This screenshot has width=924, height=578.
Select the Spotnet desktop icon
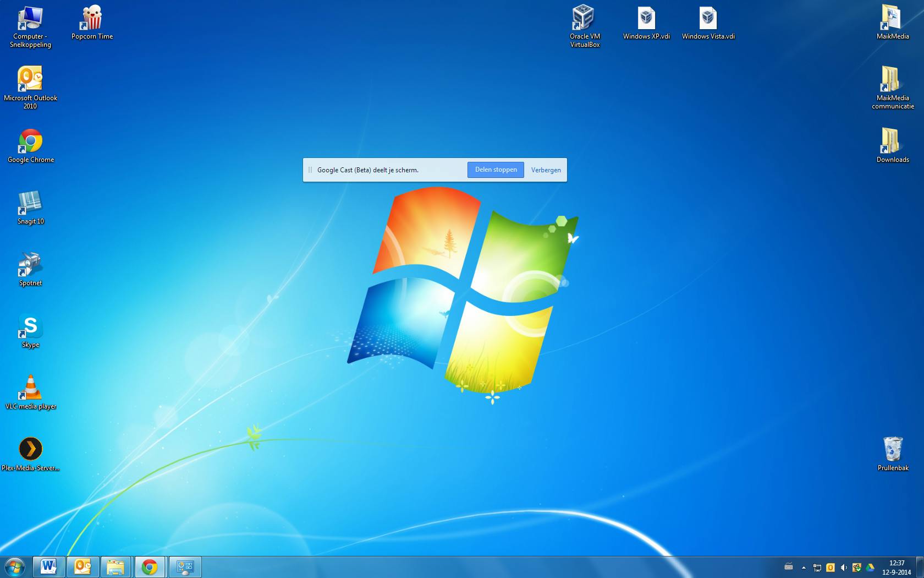coord(30,270)
